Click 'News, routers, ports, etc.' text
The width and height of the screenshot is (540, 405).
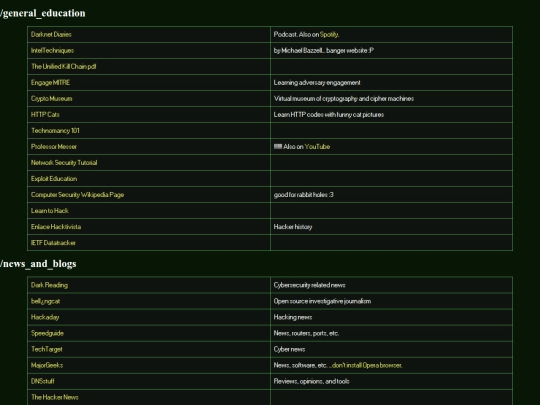click(306, 333)
